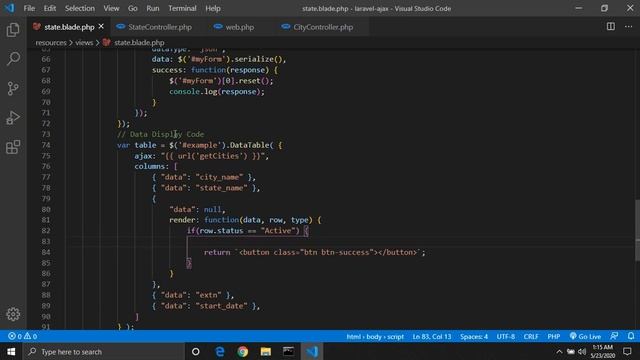Open Windows Action Center

coord(627,351)
